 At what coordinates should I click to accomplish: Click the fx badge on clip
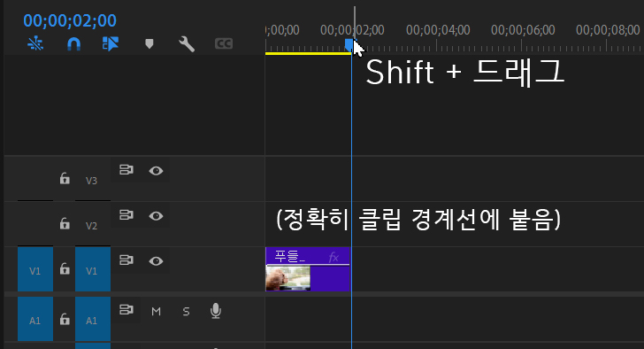tap(333, 258)
